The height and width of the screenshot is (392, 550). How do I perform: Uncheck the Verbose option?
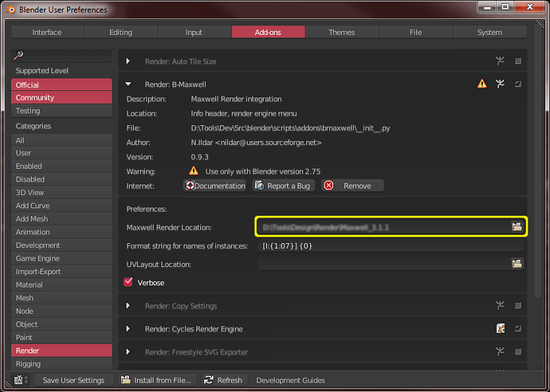point(128,282)
